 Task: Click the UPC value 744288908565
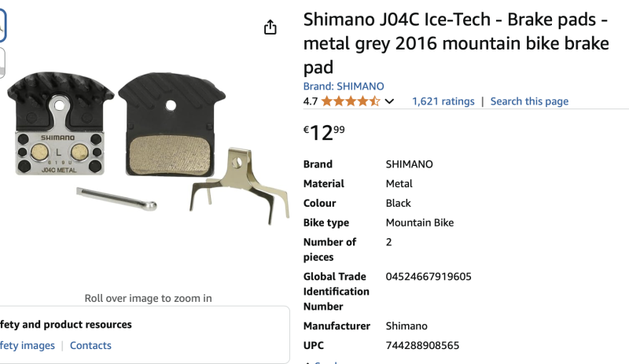(422, 346)
